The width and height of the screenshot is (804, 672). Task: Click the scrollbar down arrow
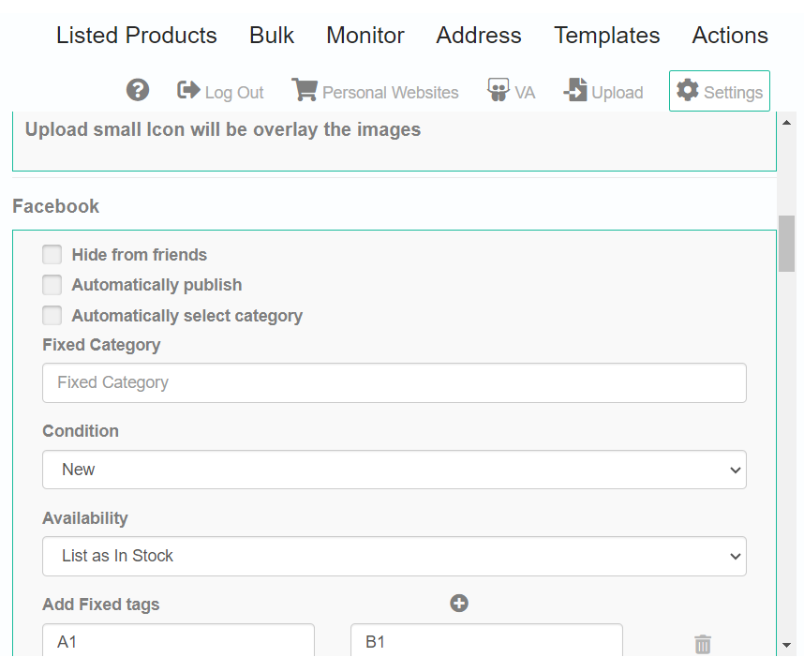pyautogui.click(x=786, y=646)
